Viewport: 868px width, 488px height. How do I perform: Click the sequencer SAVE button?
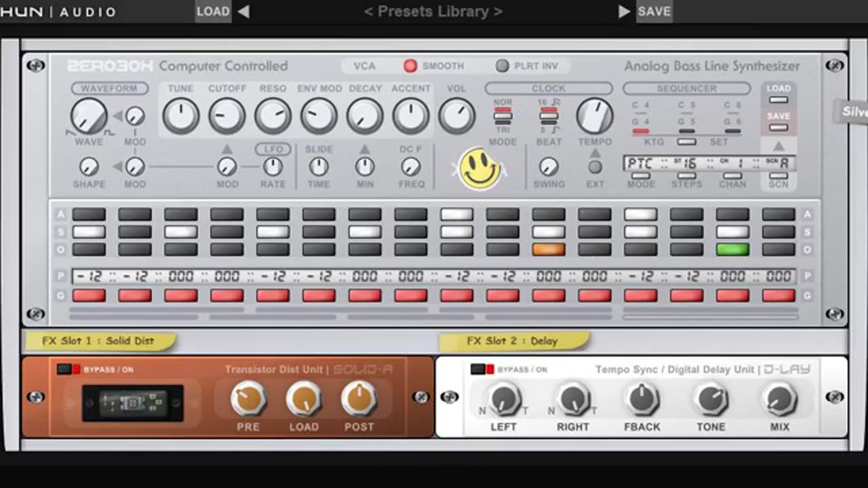tap(778, 127)
